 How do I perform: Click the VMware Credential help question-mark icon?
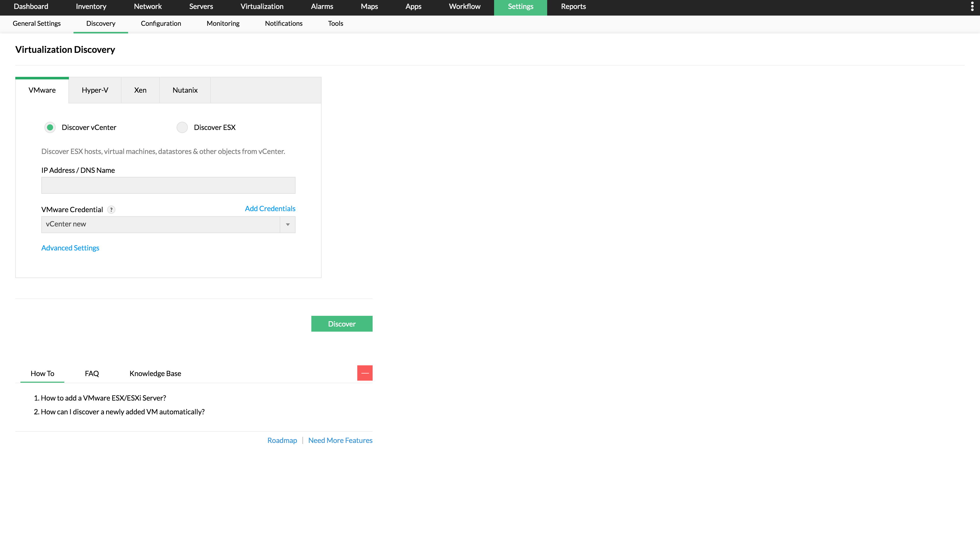[111, 210]
